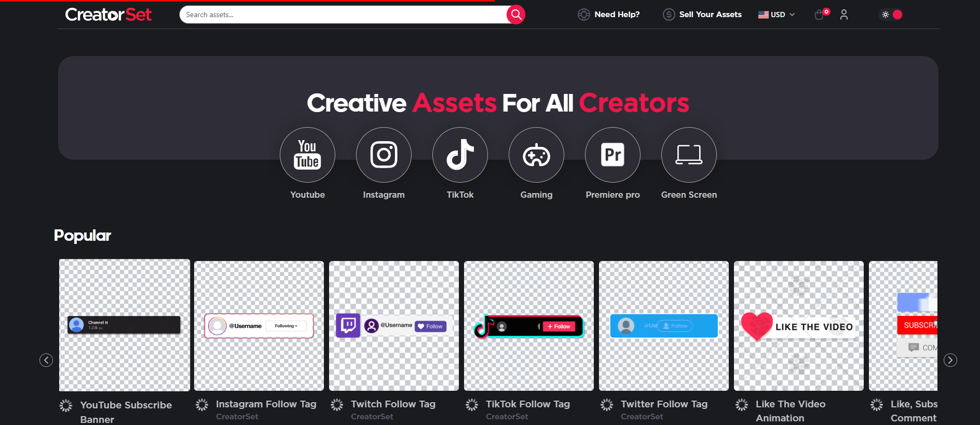Click the burst icon beside Twitch Follow Tag

[337, 404]
